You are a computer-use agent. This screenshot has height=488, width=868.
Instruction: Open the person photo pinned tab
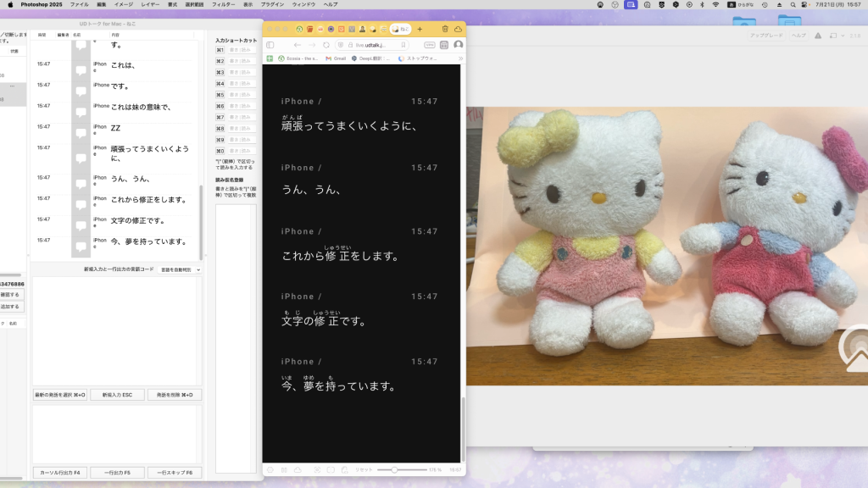[x=362, y=29]
